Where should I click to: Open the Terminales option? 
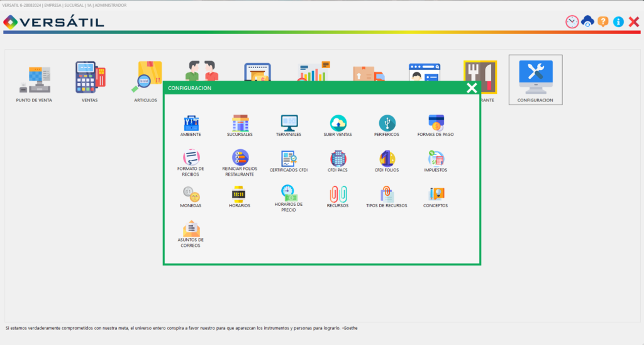(x=288, y=126)
